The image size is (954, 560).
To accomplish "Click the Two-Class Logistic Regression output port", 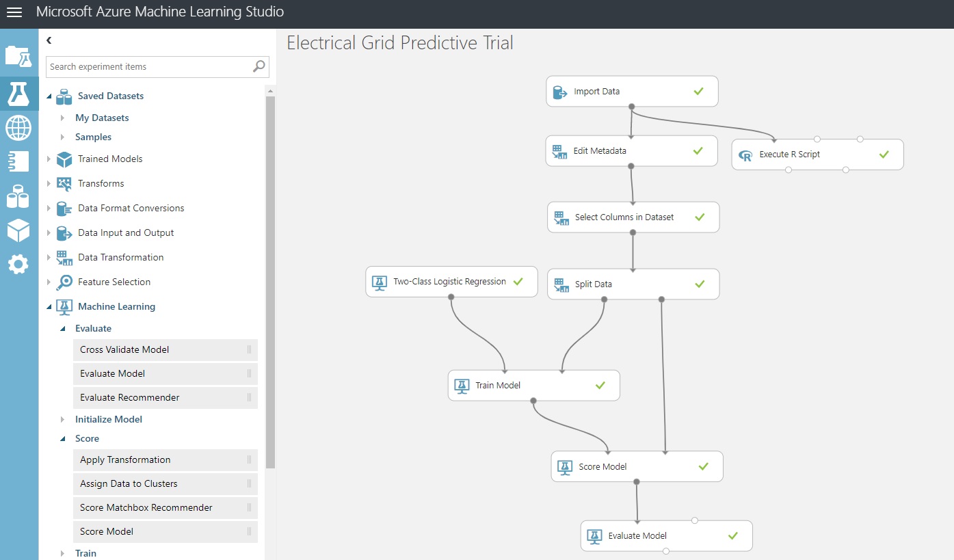I will pos(451,297).
